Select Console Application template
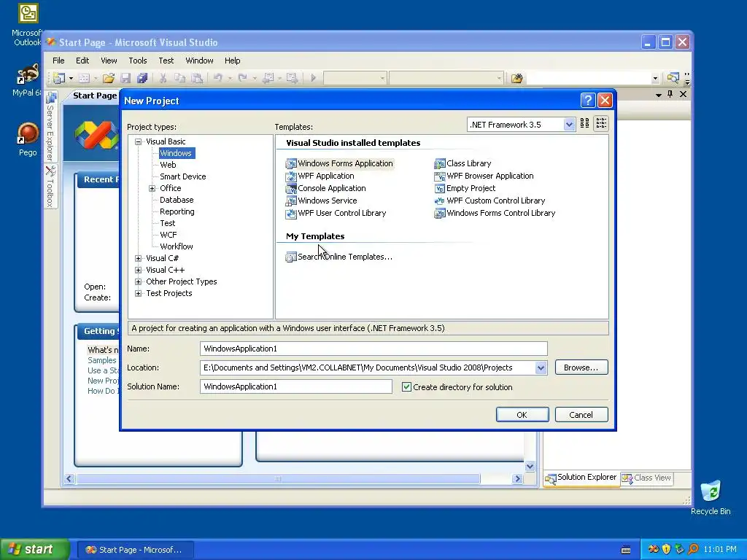Image resolution: width=747 pixels, height=560 pixels. tap(326, 188)
